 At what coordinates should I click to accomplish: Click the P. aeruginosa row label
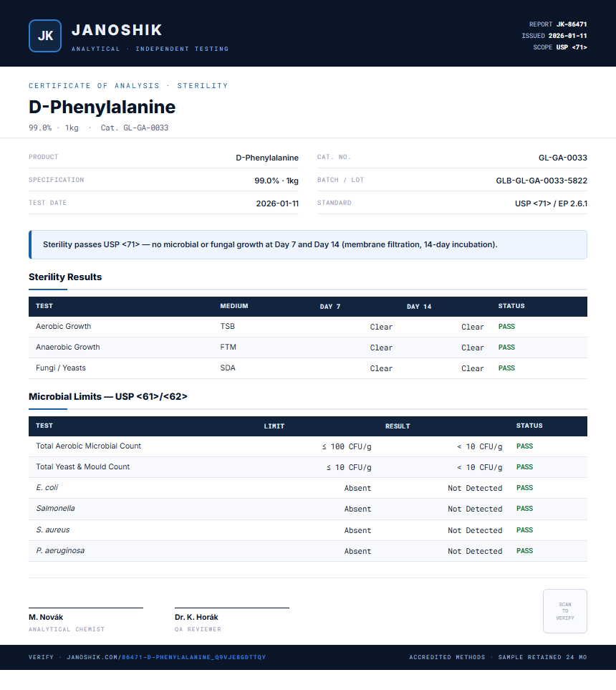point(60,550)
